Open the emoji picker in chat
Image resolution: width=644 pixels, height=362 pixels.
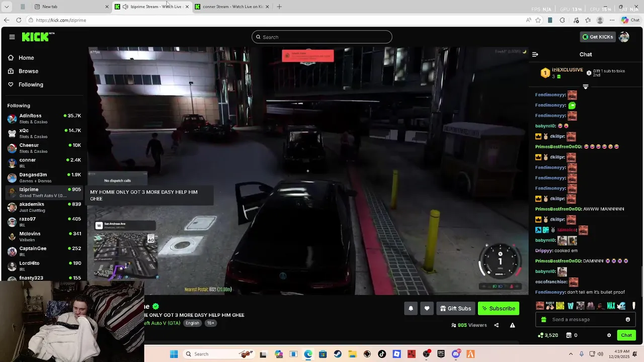(627, 320)
